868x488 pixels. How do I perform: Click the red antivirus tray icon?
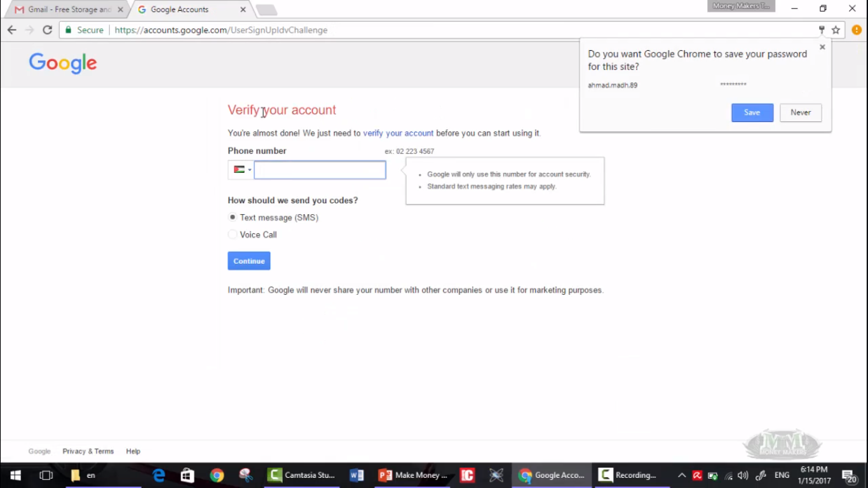697,475
